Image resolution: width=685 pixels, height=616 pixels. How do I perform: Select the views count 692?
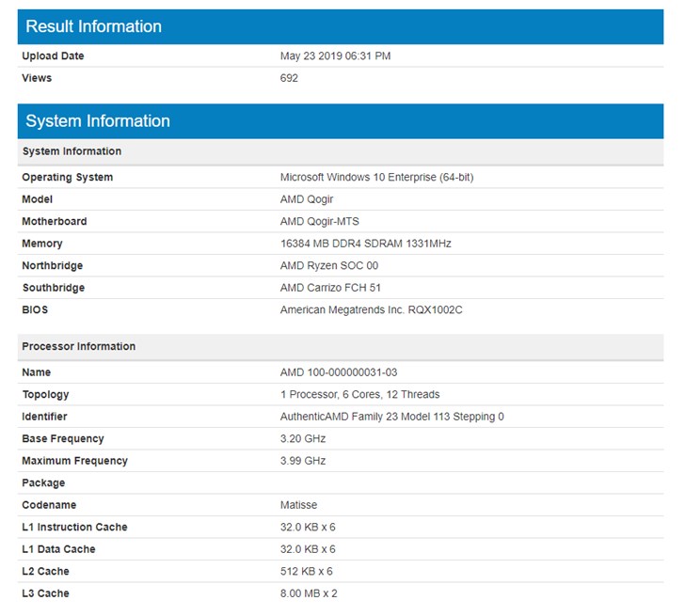pos(289,78)
